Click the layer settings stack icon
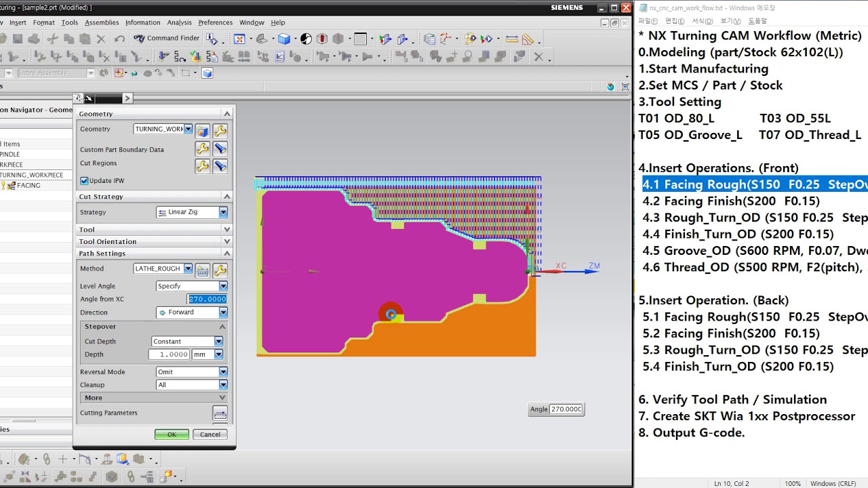 coord(429,39)
